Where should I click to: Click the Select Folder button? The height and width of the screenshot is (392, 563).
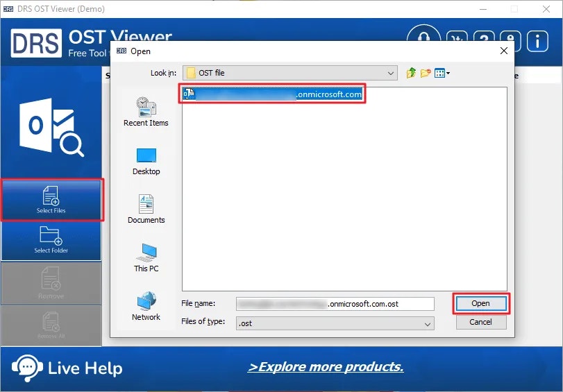tap(51, 240)
